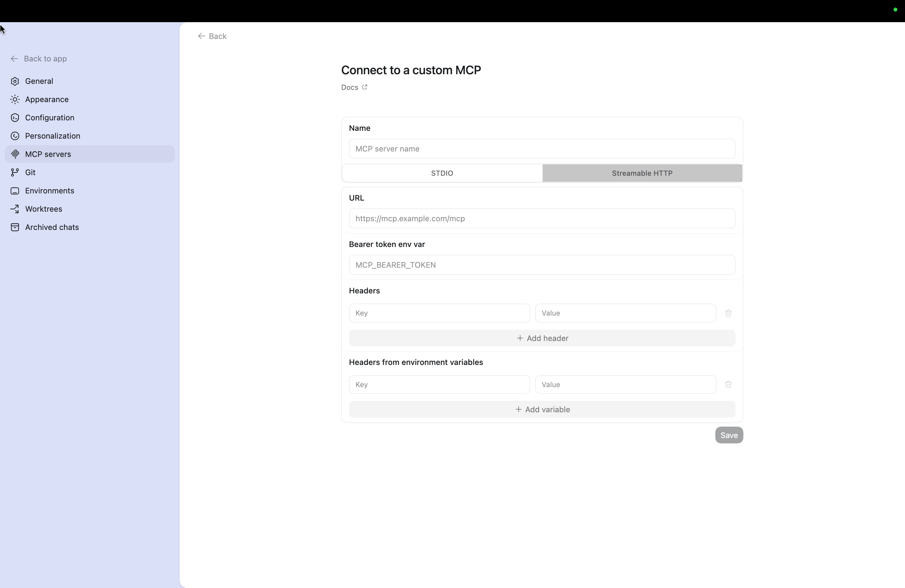Open Personalization using its sidebar icon
This screenshot has width=905, height=588.
[15, 136]
